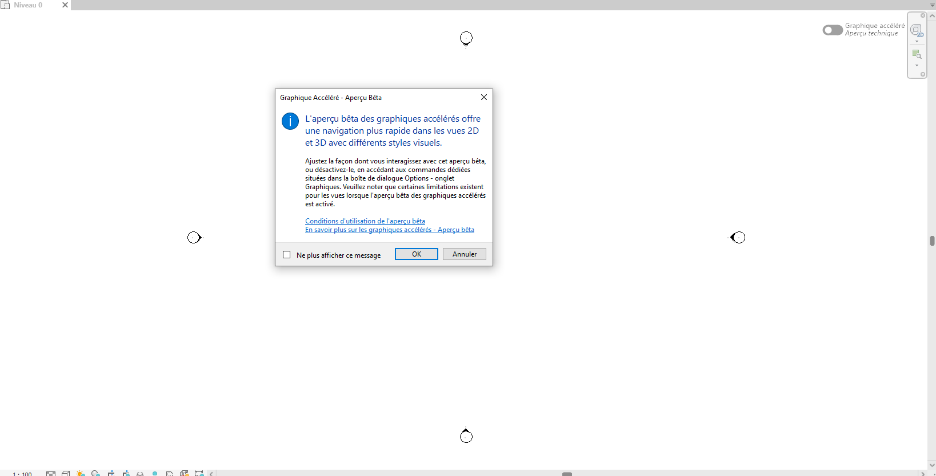Screen dimensions: 936x476
Task: Select the north elevation marker at top
Action: point(466,38)
